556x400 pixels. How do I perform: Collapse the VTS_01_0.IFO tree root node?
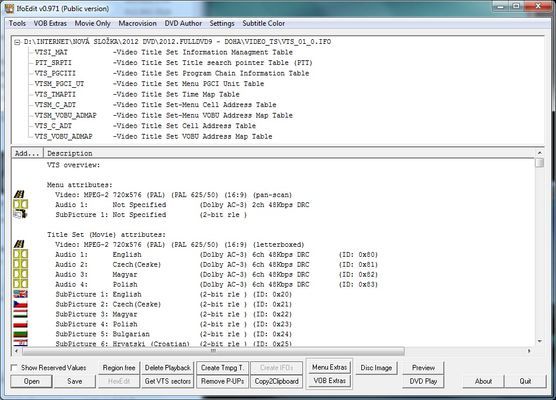[17, 42]
